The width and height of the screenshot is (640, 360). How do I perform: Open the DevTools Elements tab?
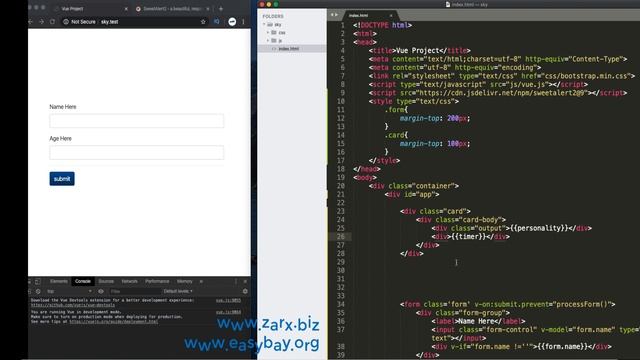59,282
